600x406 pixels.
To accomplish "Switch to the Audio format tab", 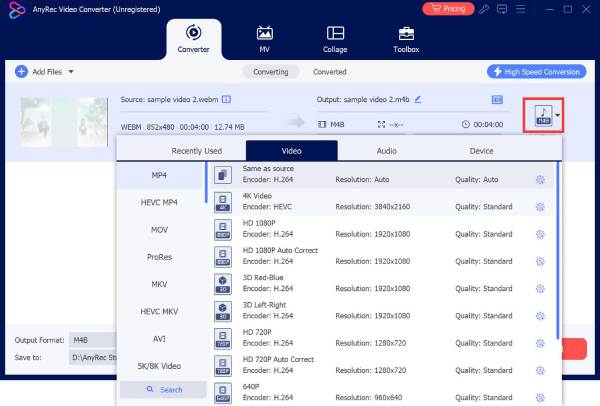I will coord(386,151).
